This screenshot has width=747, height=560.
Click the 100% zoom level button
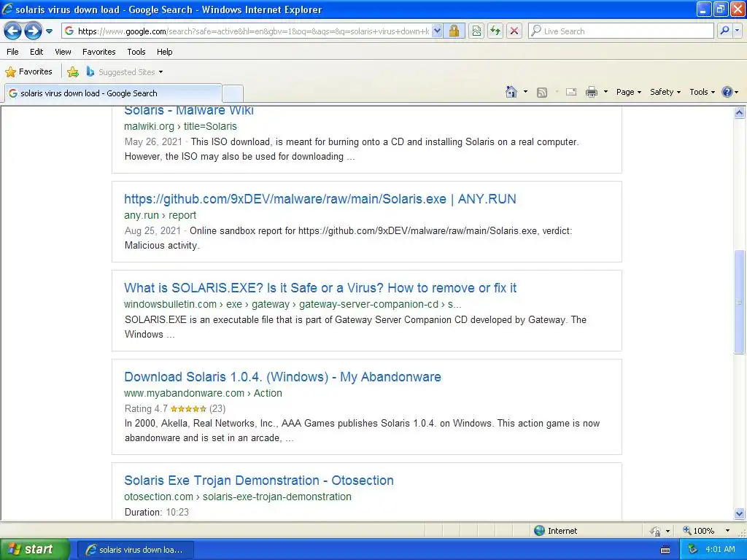(698, 531)
